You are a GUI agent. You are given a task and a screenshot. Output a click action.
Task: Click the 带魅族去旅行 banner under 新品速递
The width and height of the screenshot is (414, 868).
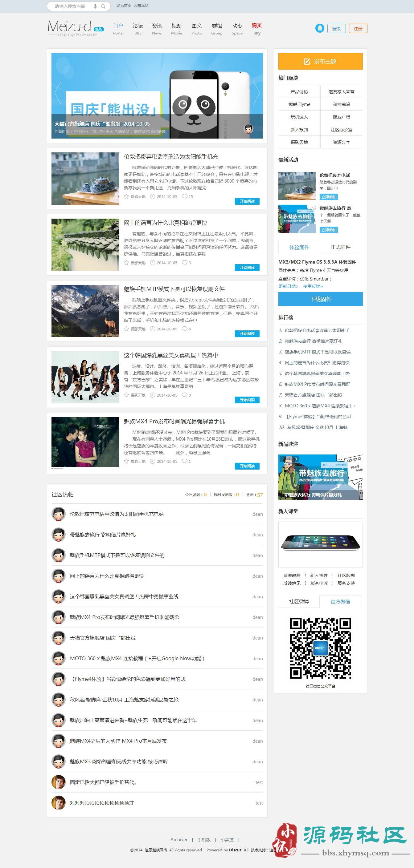point(320,477)
